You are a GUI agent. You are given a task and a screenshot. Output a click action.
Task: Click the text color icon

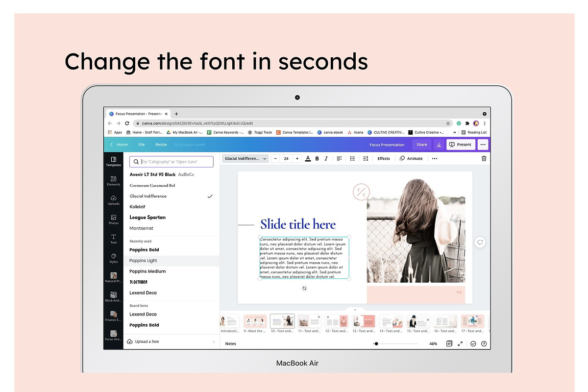pyautogui.click(x=308, y=158)
